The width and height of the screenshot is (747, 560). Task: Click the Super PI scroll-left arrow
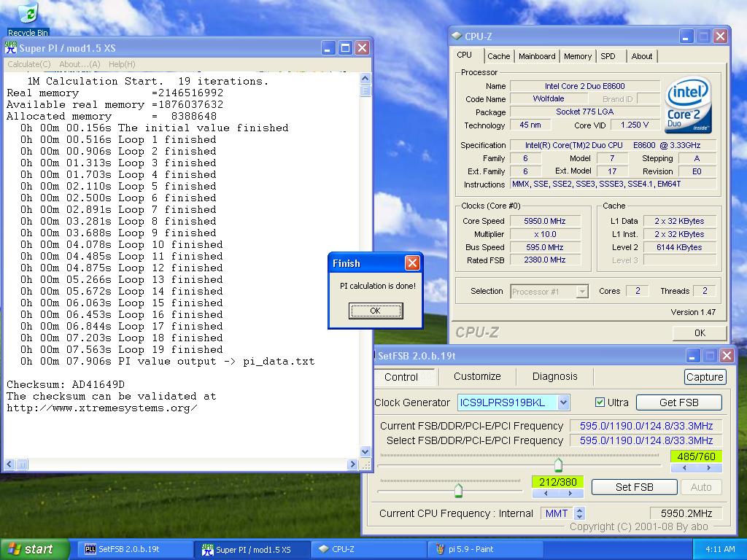click(x=9, y=464)
